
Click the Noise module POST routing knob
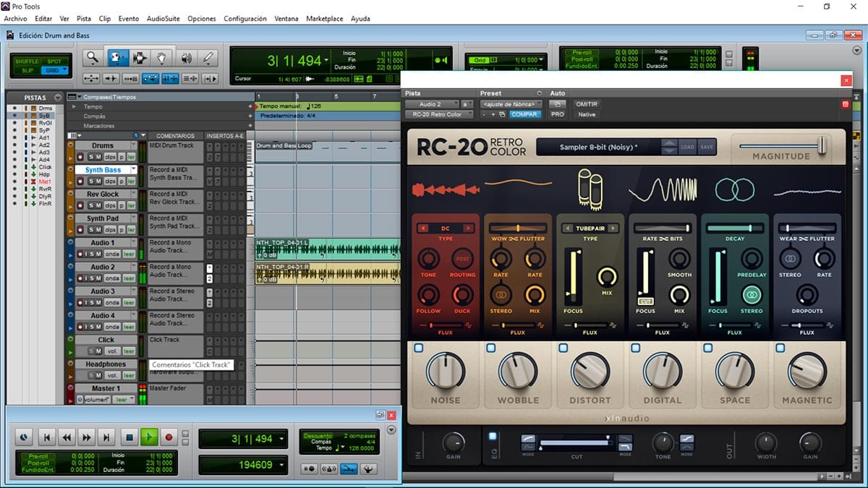pos(462,258)
